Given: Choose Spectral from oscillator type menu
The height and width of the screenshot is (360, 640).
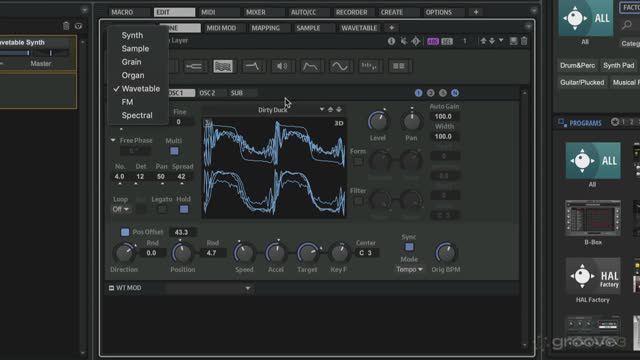Looking at the screenshot, I should click(137, 116).
